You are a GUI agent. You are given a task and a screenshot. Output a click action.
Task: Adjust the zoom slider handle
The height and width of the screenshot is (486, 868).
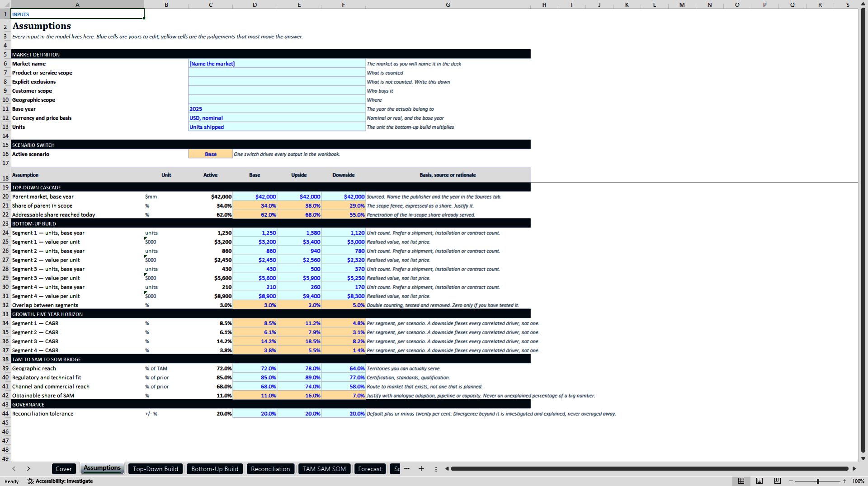818,481
